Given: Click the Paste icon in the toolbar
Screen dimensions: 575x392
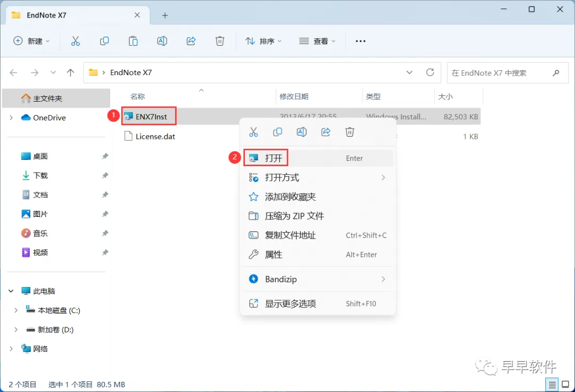Looking at the screenshot, I should pos(133,41).
